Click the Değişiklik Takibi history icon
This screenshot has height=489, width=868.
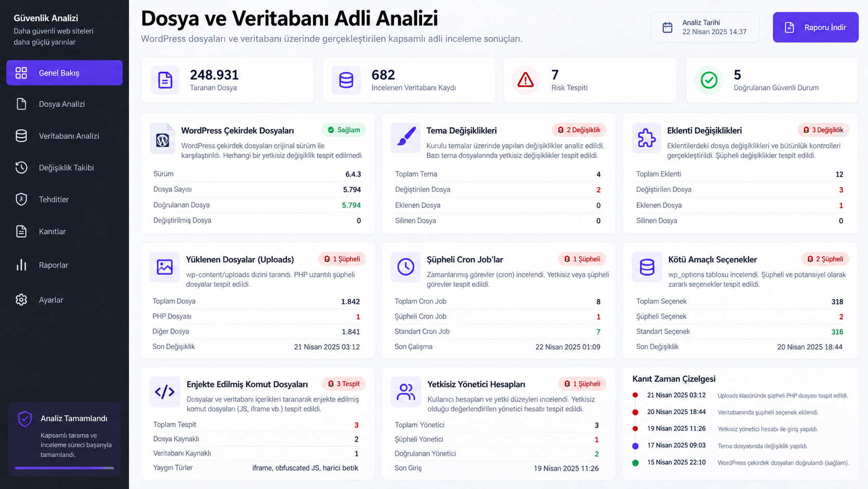21,167
